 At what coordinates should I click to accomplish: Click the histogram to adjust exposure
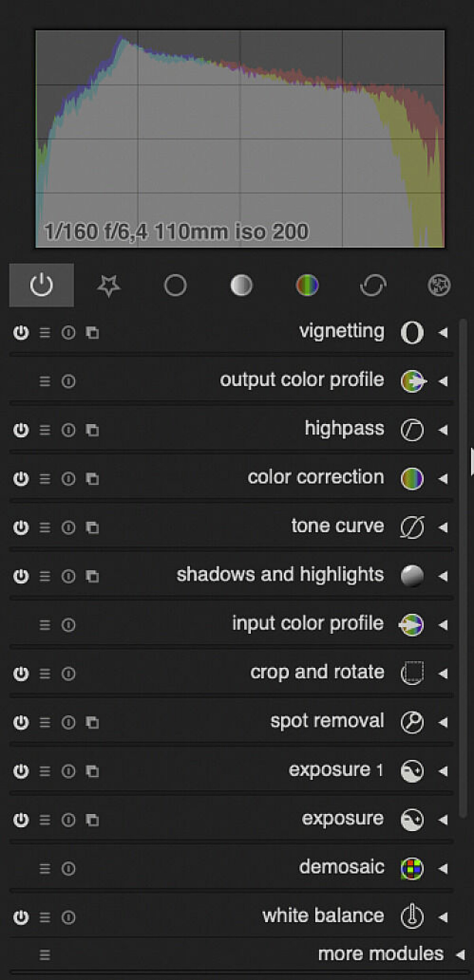(x=240, y=139)
